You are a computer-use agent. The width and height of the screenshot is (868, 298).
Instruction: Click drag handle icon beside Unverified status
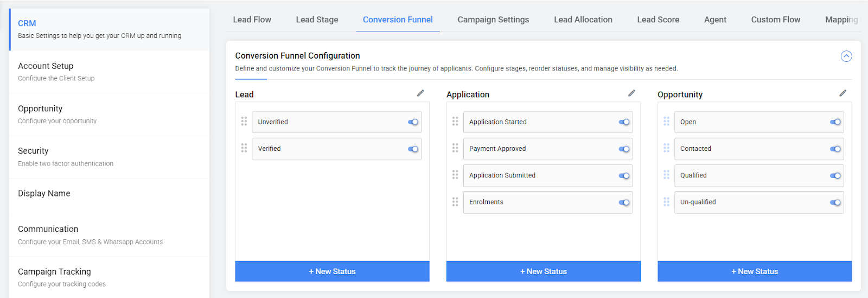(x=244, y=122)
